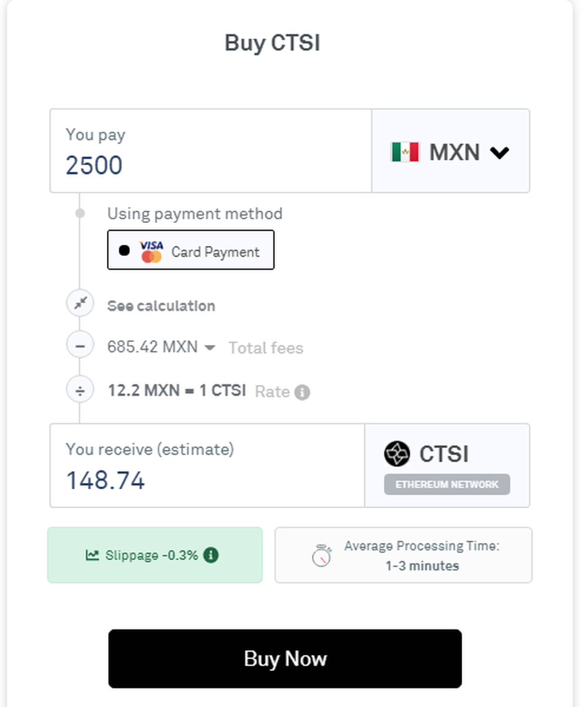Image resolution: width=588 pixels, height=707 pixels.
Task: Select the Card Payment radio option
Action: (124, 251)
